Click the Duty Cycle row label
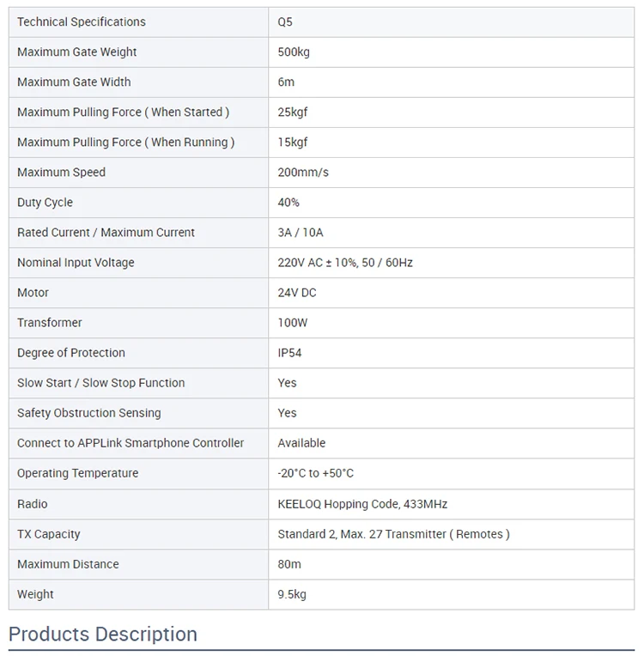 (x=45, y=202)
